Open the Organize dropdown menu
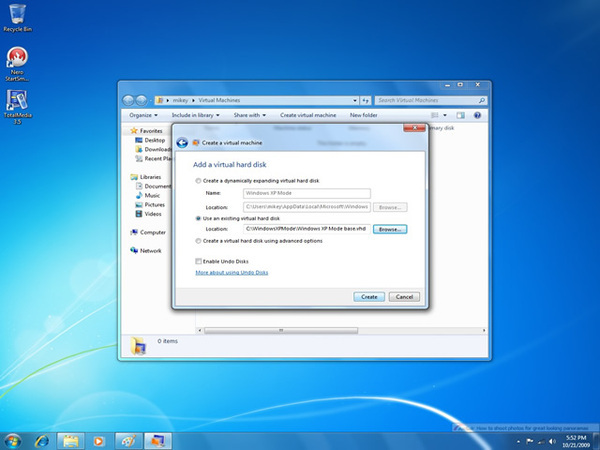This screenshot has width=600, height=450. (143, 115)
